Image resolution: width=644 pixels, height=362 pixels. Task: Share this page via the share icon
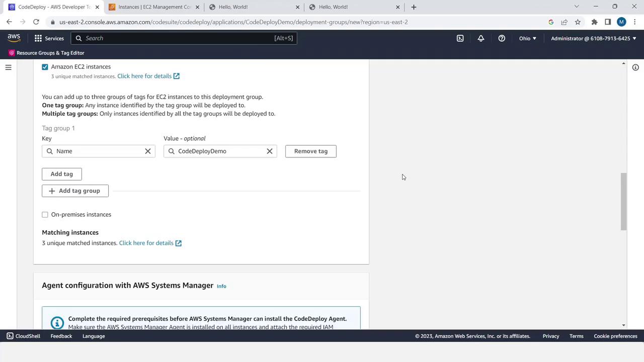coord(564,22)
